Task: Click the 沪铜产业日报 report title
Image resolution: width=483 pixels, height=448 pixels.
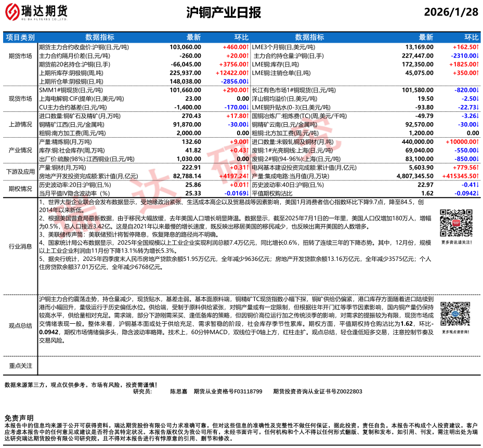Action: [x=223, y=12]
